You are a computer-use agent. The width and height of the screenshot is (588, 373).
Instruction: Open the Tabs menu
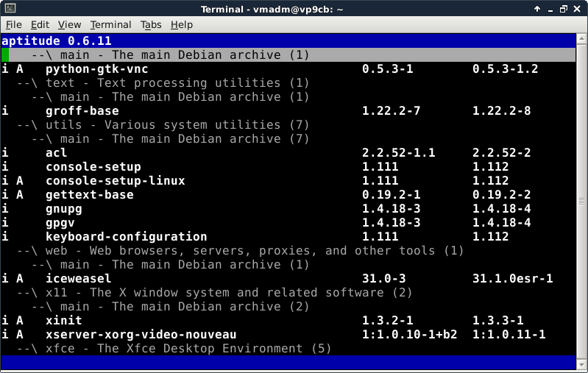coord(151,24)
